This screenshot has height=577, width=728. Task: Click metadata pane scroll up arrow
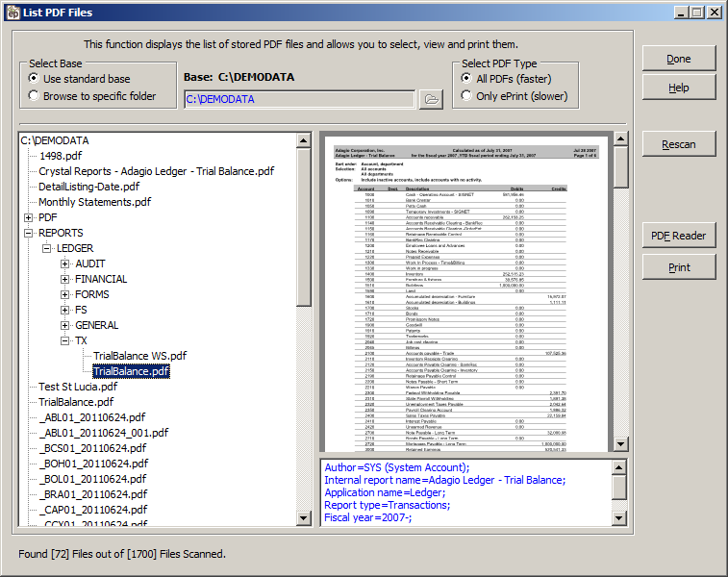tap(619, 467)
